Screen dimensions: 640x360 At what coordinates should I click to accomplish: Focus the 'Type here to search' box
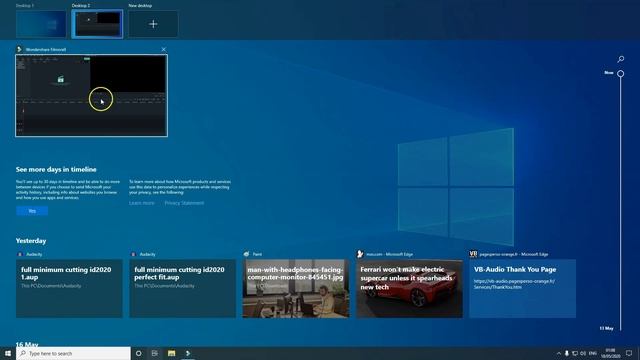[73, 353]
